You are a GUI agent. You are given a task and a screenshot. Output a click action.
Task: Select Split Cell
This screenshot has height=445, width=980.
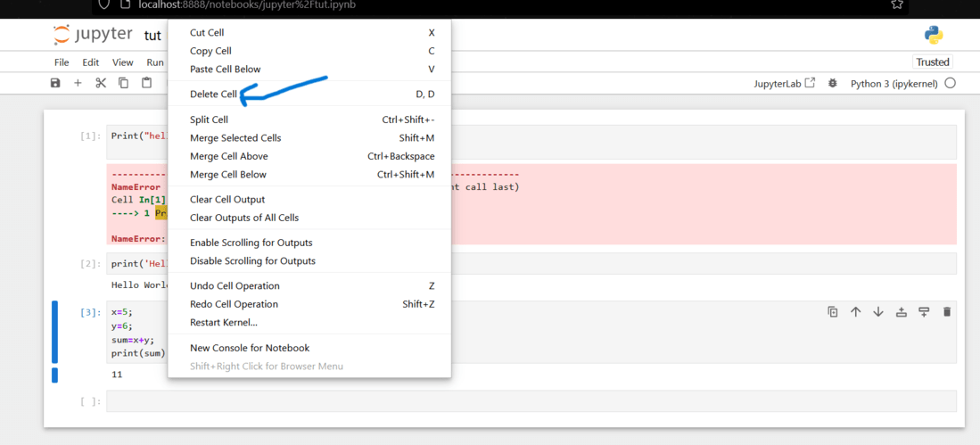click(x=309, y=119)
